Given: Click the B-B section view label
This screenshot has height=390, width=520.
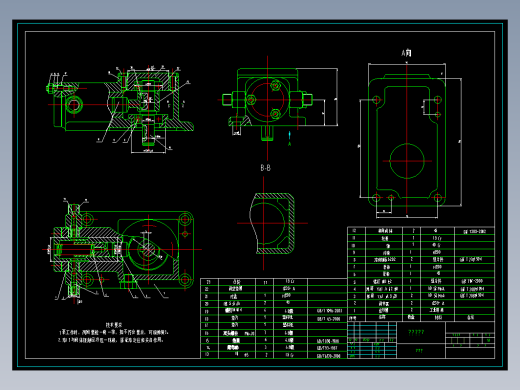Looking at the screenshot, I should [x=265, y=168].
